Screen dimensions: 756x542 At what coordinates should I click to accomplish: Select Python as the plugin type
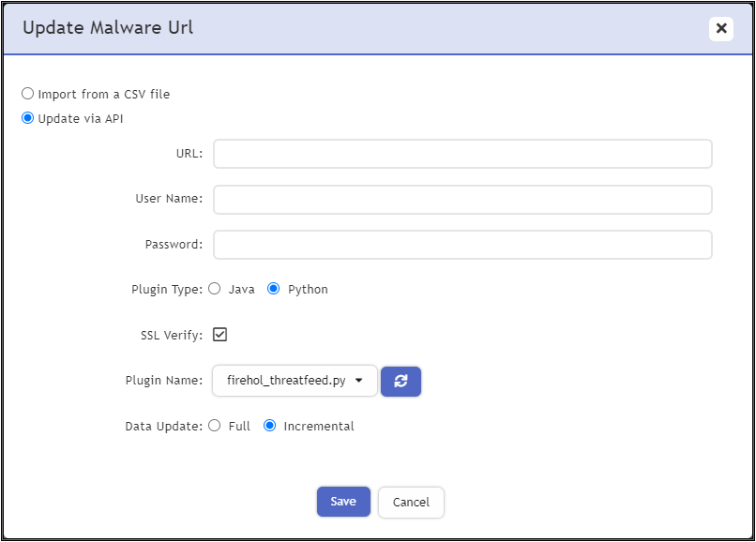pos(273,289)
